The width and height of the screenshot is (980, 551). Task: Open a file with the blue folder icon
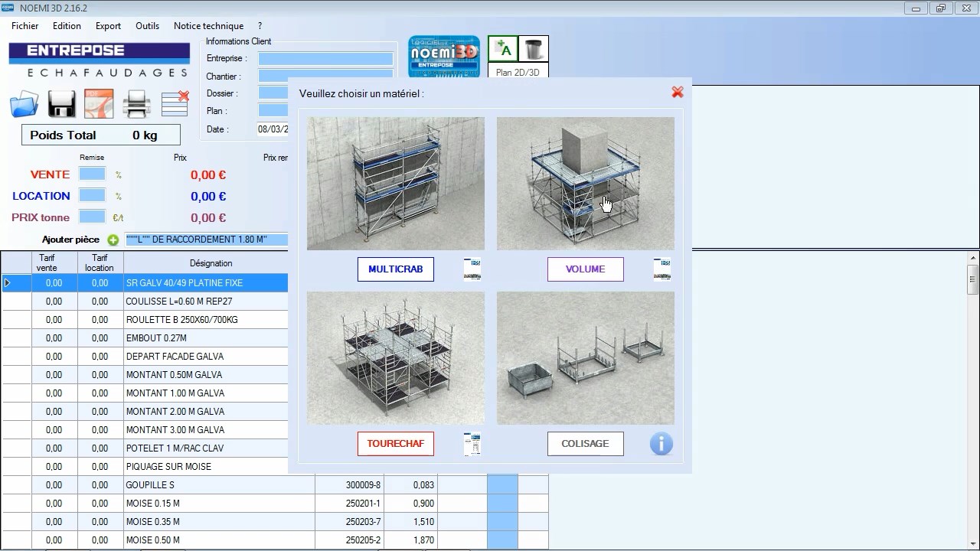pos(24,104)
